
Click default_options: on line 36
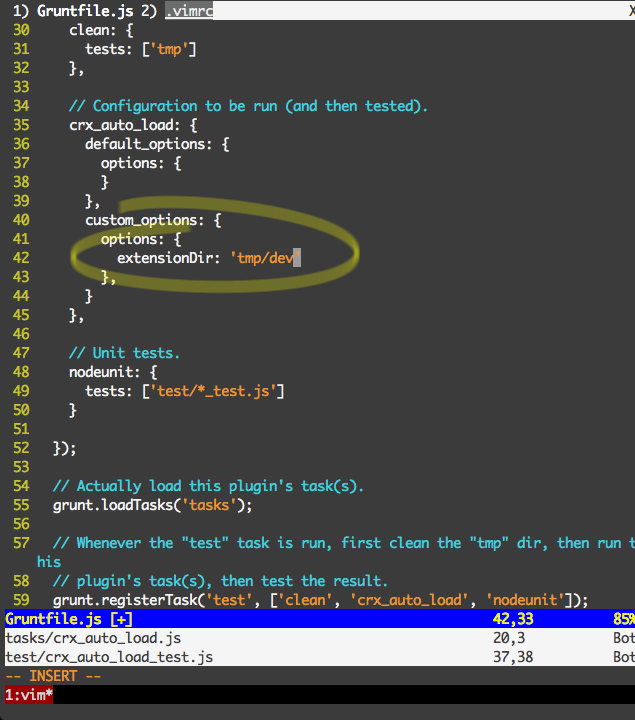coord(148,144)
